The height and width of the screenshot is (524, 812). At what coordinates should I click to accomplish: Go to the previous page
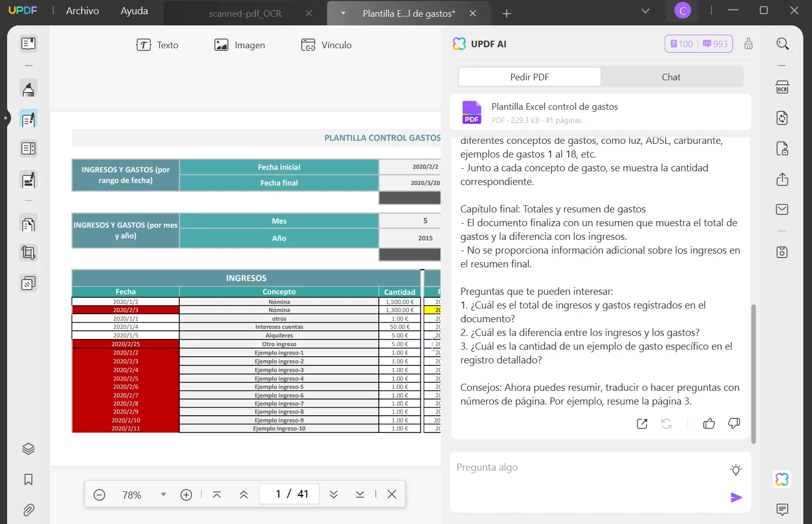click(x=244, y=495)
